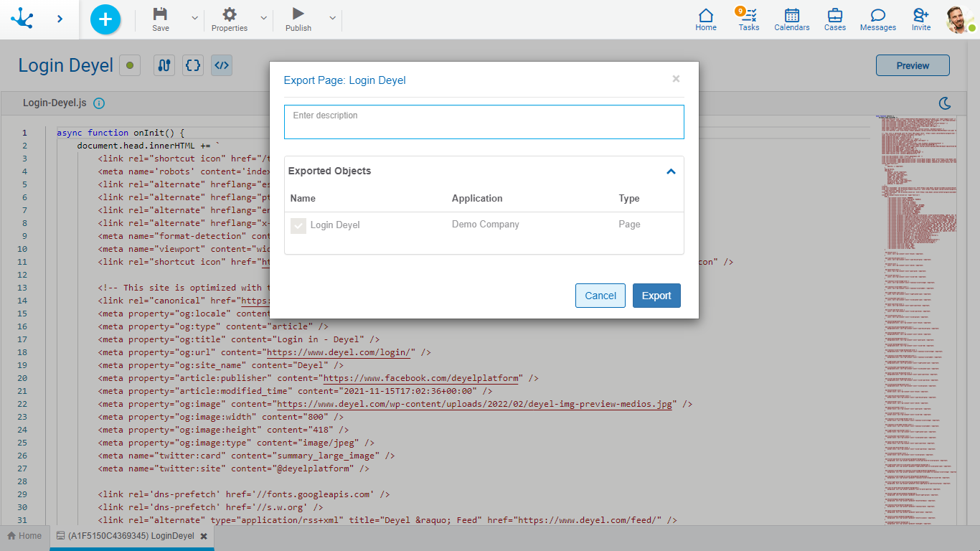Open the curly braces code icon

(193, 65)
